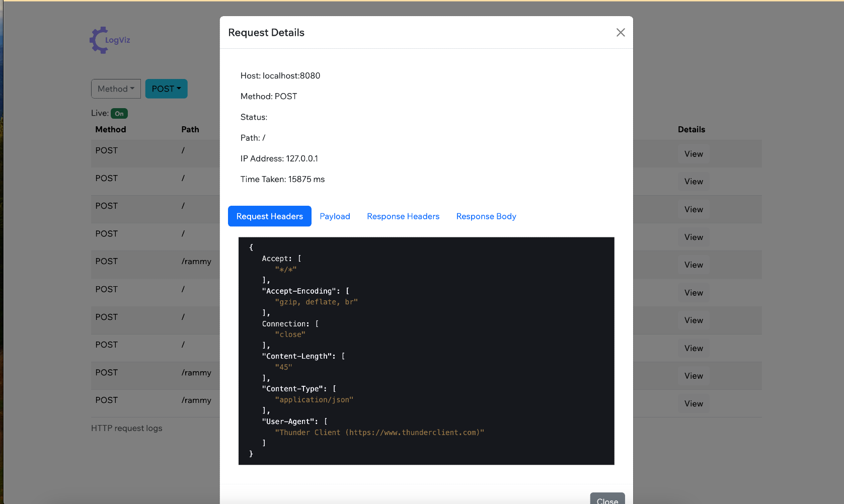Click View for the fifth log entry
Image resolution: width=844 pixels, height=504 pixels.
693,265
